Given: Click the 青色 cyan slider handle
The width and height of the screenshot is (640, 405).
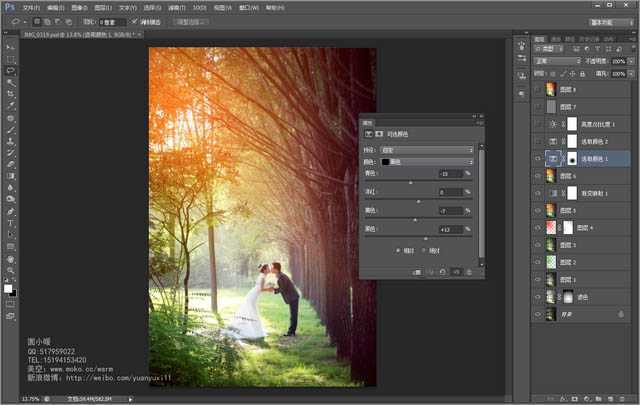Looking at the screenshot, I should [x=411, y=183].
